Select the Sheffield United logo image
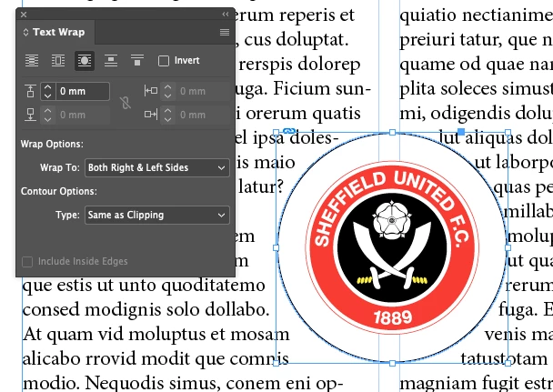Image resolution: width=553 pixels, height=392 pixels. click(x=392, y=247)
